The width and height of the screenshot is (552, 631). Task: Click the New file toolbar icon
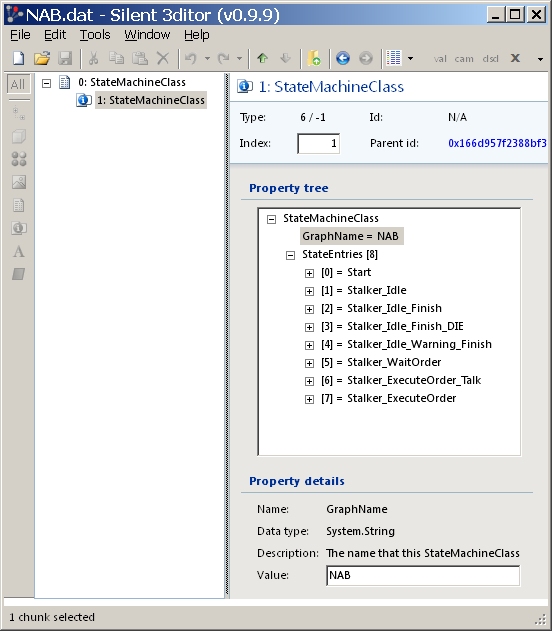click(x=19, y=58)
